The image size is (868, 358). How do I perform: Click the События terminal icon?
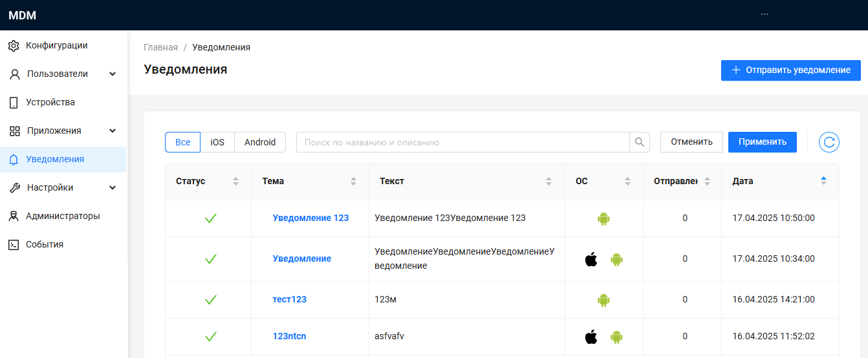point(14,245)
